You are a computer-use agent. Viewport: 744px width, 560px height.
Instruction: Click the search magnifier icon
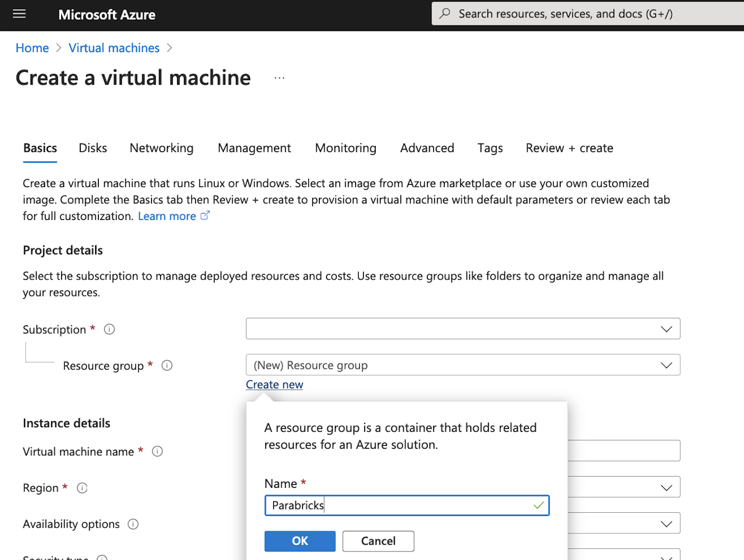pyautogui.click(x=445, y=14)
